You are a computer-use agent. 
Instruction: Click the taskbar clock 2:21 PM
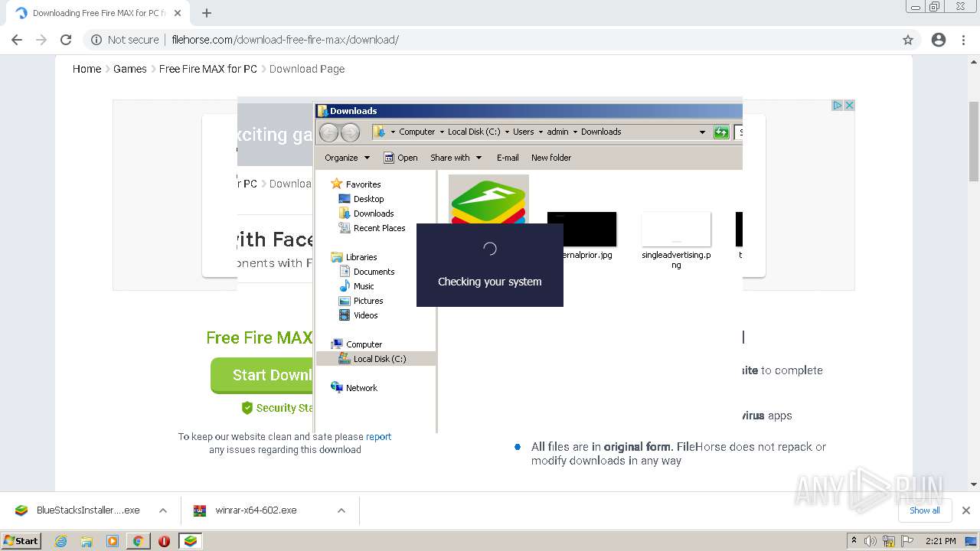tap(940, 541)
